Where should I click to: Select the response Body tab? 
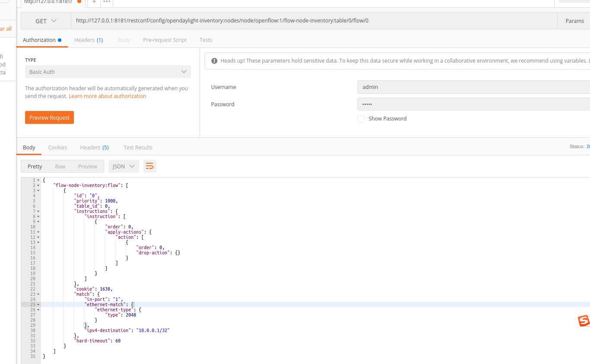29,147
